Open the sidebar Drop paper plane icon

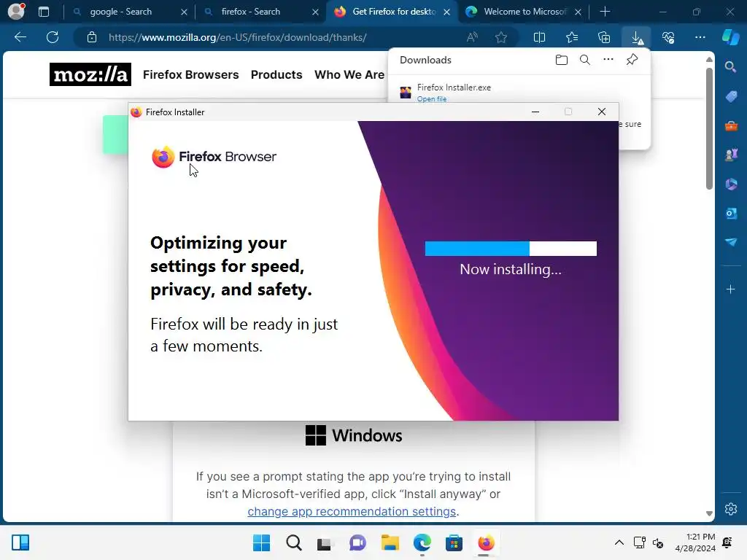point(731,242)
